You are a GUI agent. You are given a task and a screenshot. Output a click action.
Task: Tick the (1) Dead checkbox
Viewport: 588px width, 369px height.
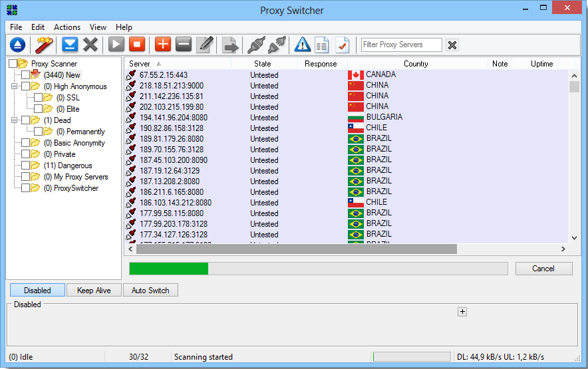(x=25, y=120)
